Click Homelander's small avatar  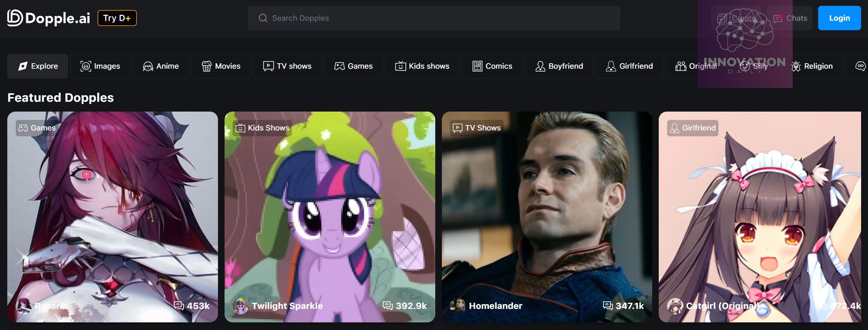tap(458, 306)
